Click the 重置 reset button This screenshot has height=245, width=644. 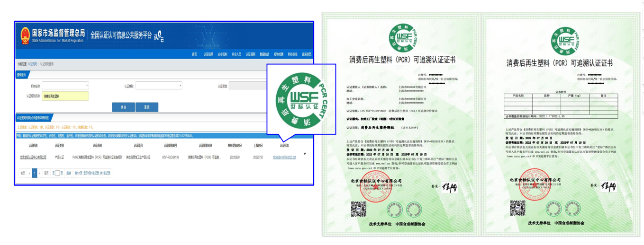(x=147, y=107)
